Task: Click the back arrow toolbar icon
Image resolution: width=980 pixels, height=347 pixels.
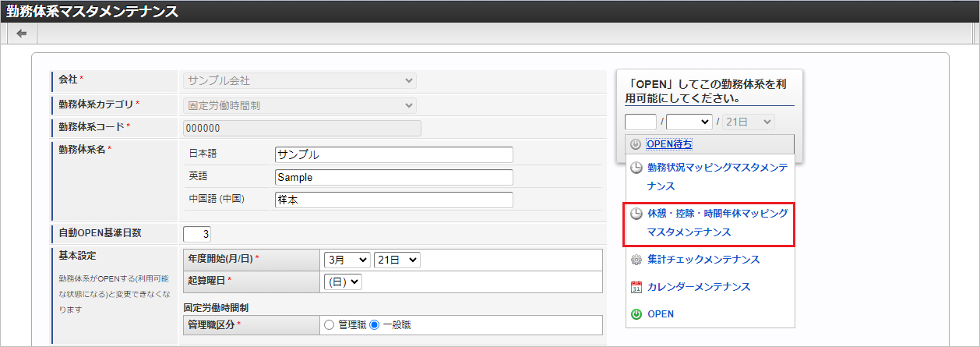Action: (x=21, y=33)
